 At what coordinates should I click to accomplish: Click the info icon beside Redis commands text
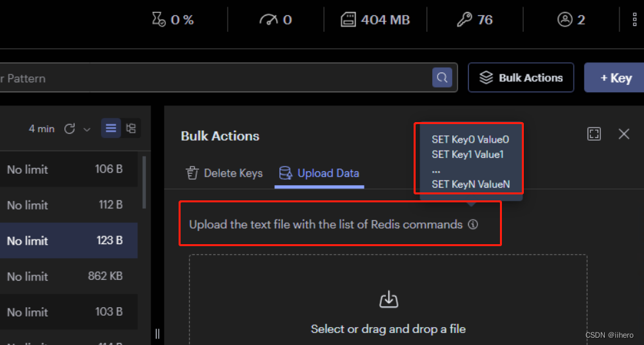473,224
